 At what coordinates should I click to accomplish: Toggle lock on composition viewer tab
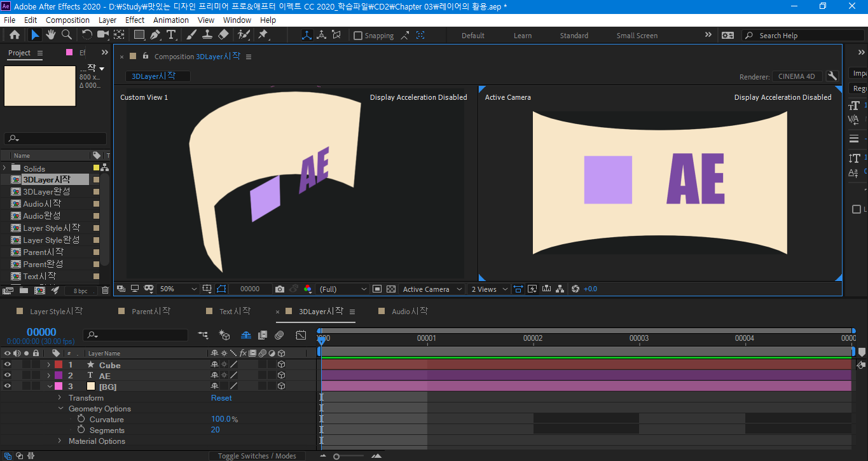pyautogui.click(x=146, y=56)
